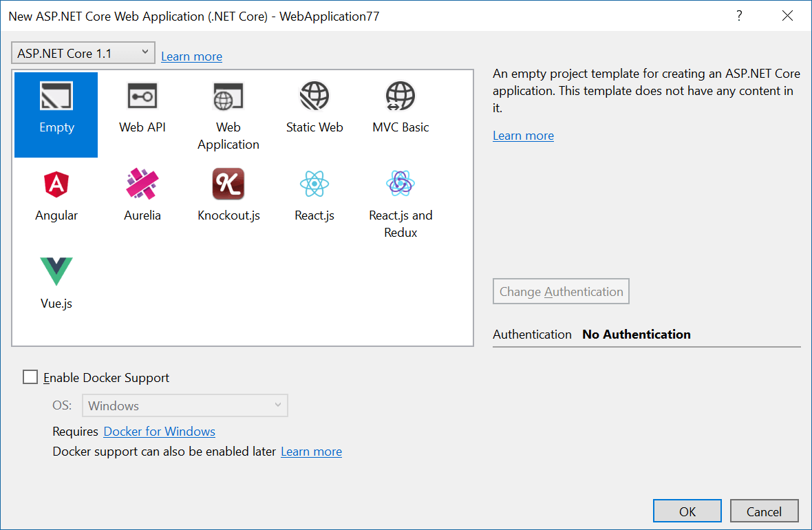
Task: Pick the React.js and Redux template
Action: pyautogui.click(x=400, y=203)
